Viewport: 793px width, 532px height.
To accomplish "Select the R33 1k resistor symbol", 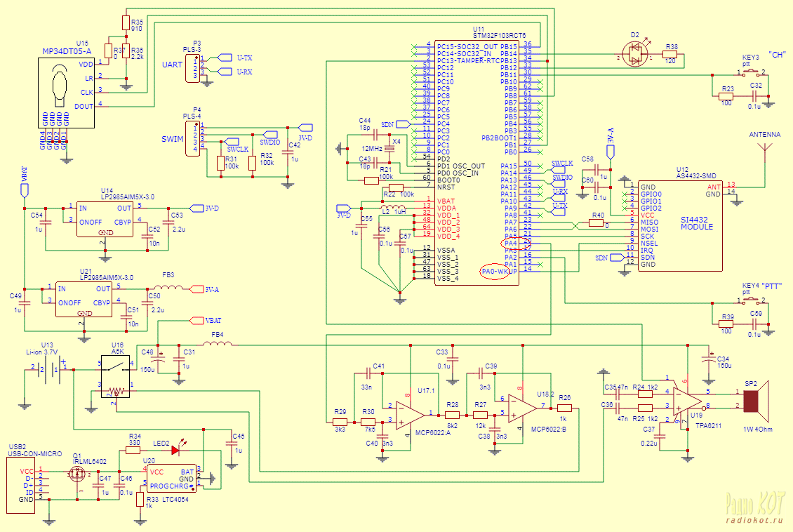I will [x=140, y=499].
